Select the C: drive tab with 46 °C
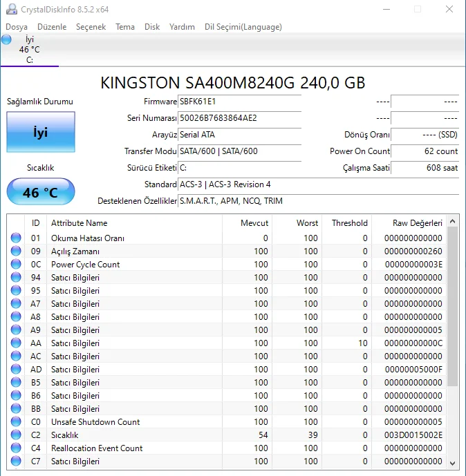The image size is (466, 476). [x=30, y=50]
